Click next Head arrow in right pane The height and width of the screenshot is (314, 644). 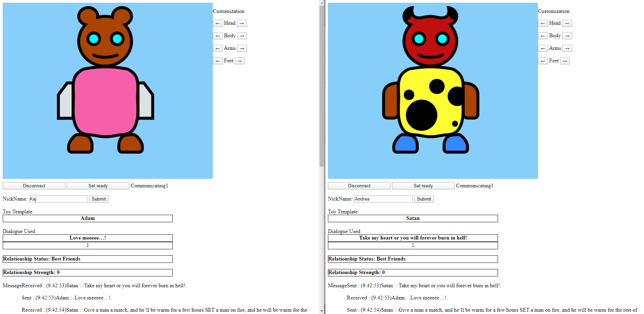pos(567,23)
